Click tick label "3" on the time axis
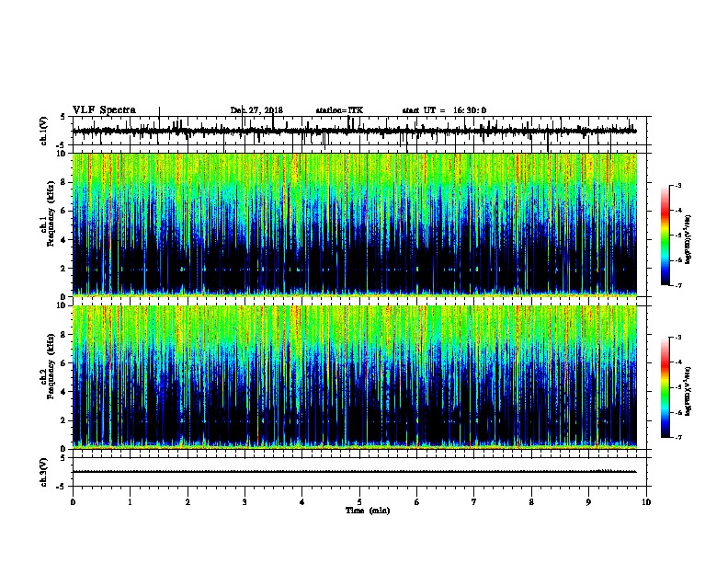The height and width of the screenshot is (563, 728). click(245, 502)
